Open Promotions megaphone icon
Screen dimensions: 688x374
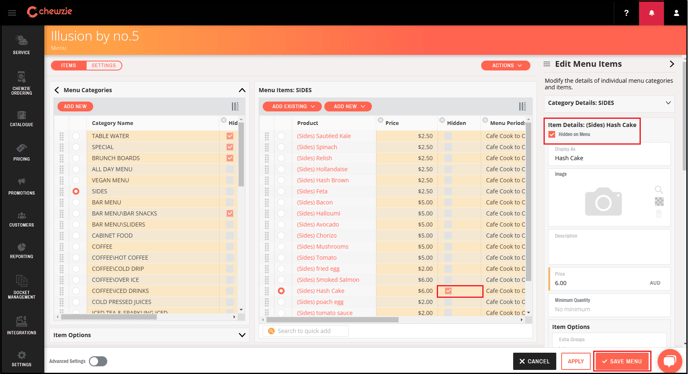22,186
